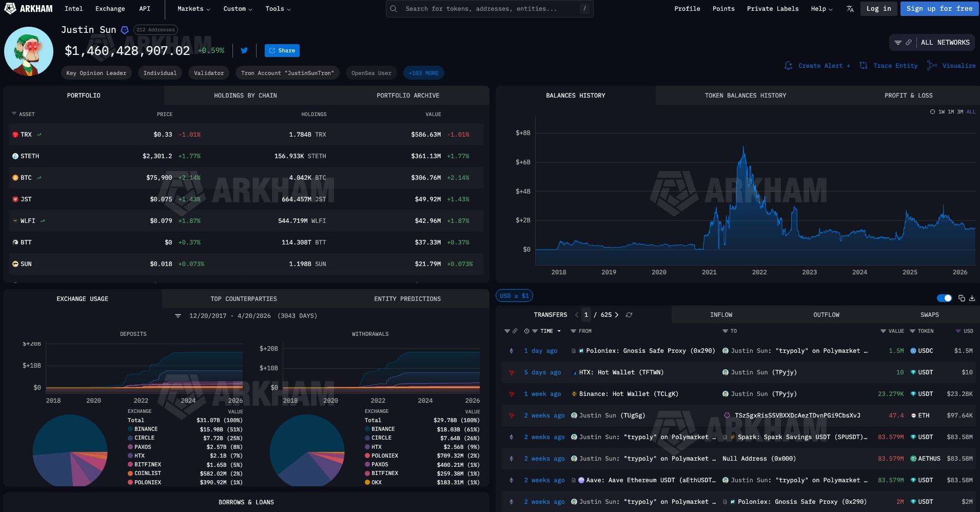Click the refresh transfers icon
The image size is (980, 512).
(629, 315)
